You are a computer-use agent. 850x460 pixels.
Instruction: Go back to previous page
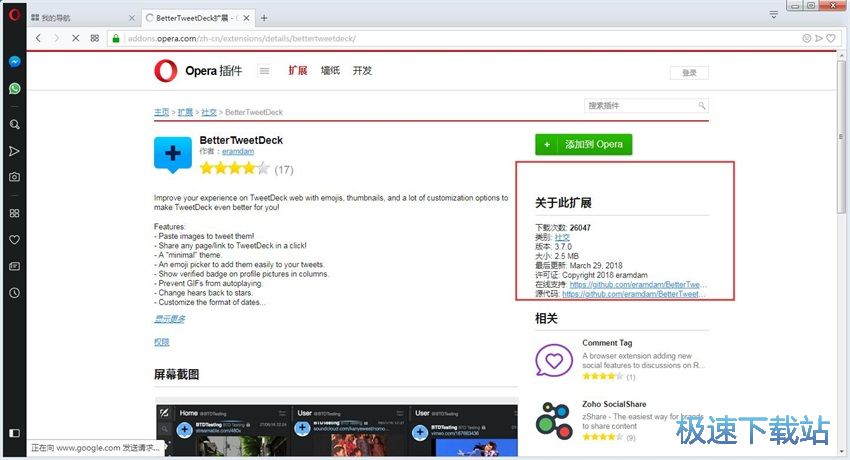click(x=38, y=38)
